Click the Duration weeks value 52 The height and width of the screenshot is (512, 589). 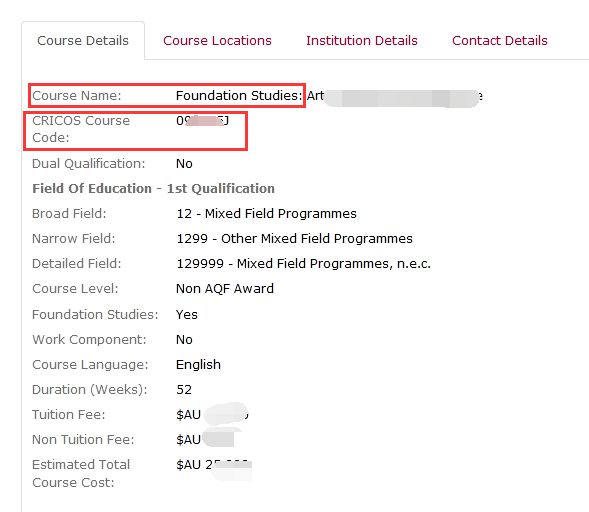click(x=184, y=390)
